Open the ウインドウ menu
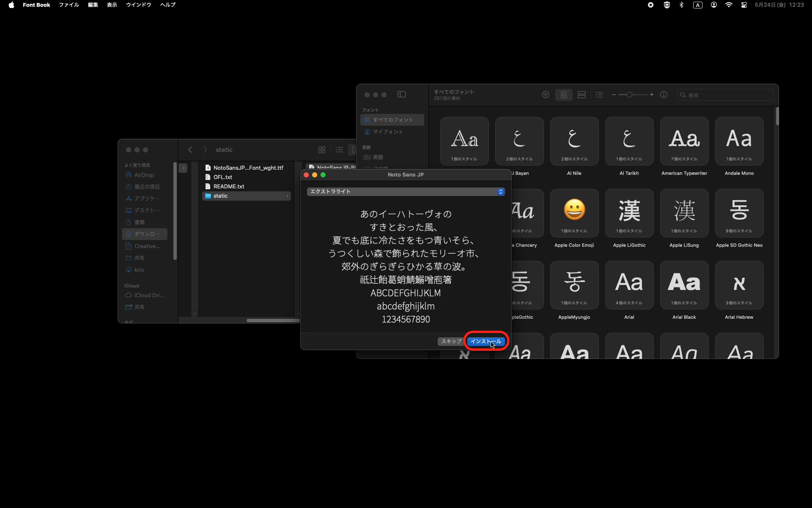This screenshot has width=812, height=508. [x=139, y=5]
